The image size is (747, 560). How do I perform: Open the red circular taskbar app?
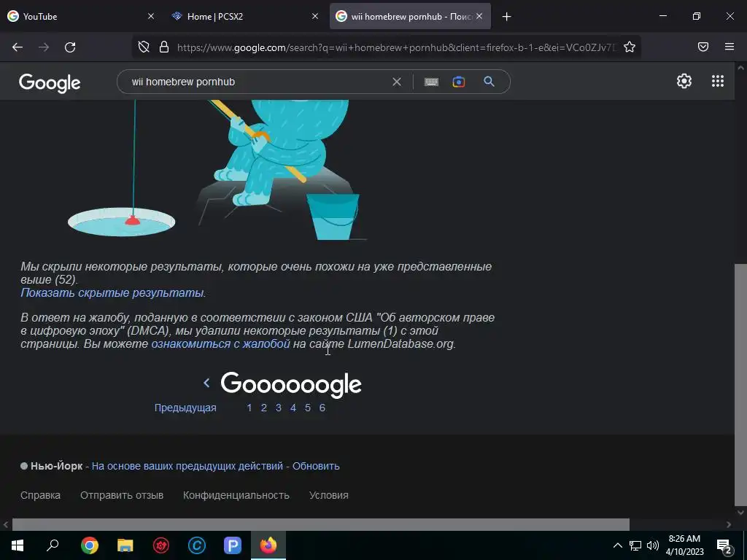click(161, 545)
